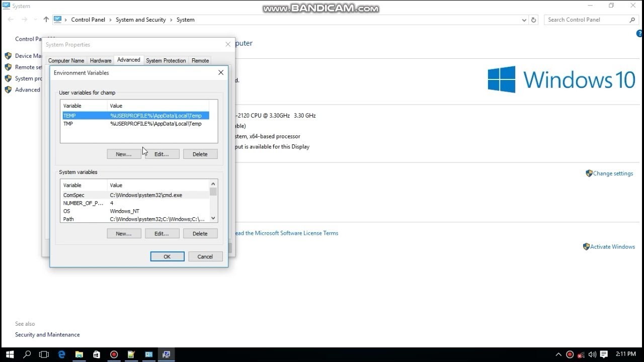The width and height of the screenshot is (644, 362).
Task: Open taskbar search magnifier
Action: tap(27, 354)
